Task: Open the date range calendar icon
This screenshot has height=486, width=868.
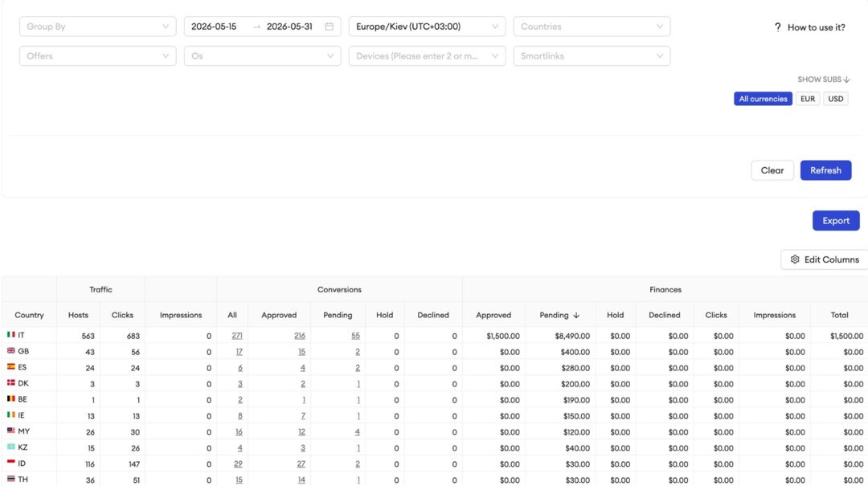Action: click(330, 27)
